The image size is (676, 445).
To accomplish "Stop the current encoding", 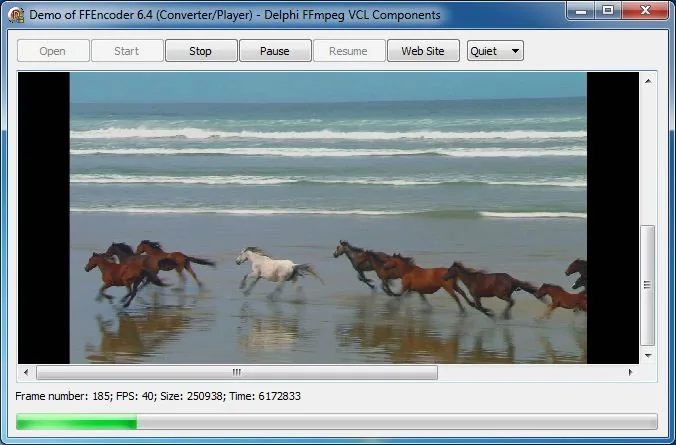I will click(201, 51).
